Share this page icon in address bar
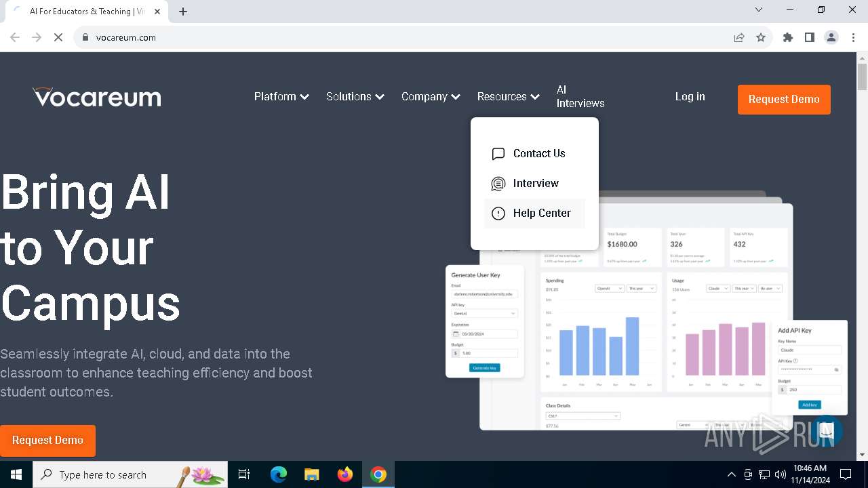Image resolution: width=868 pixels, height=488 pixels. [739, 37]
